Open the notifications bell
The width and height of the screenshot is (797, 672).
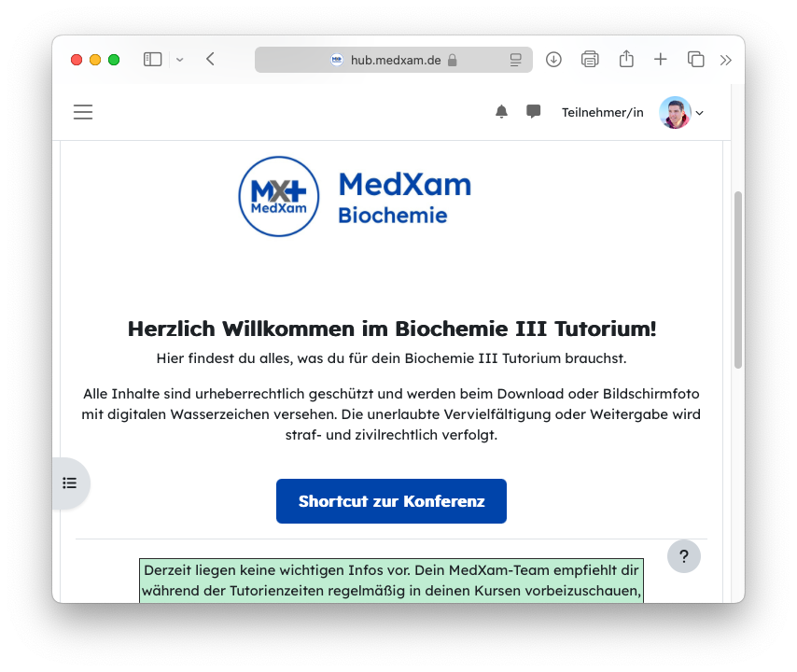pos(501,112)
